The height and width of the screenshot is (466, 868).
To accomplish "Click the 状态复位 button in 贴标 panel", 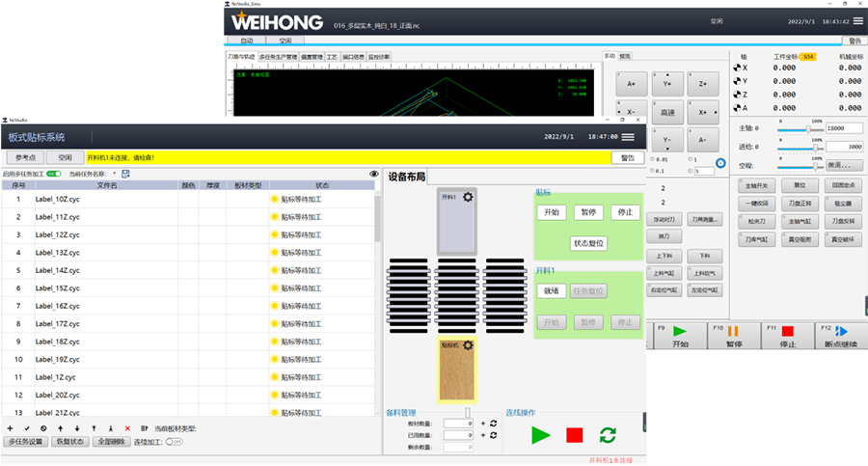I will (x=588, y=243).
